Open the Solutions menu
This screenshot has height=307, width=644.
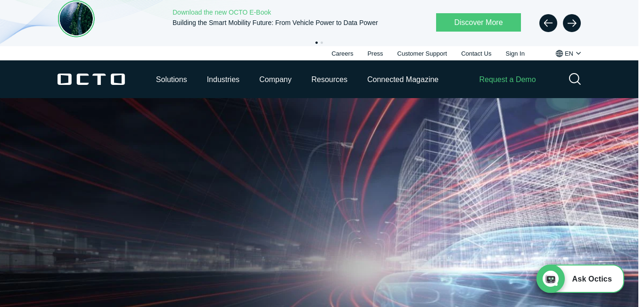click(x=172, y=79)
